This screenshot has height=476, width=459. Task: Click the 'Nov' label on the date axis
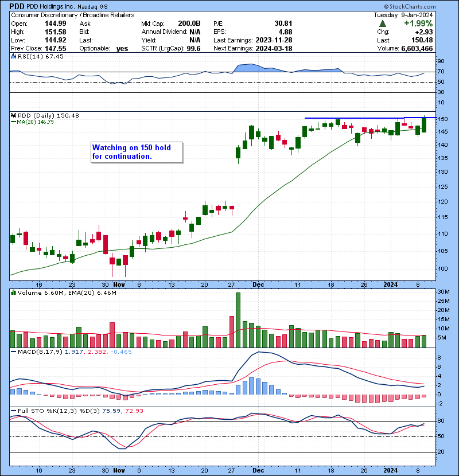pos(119,284)
